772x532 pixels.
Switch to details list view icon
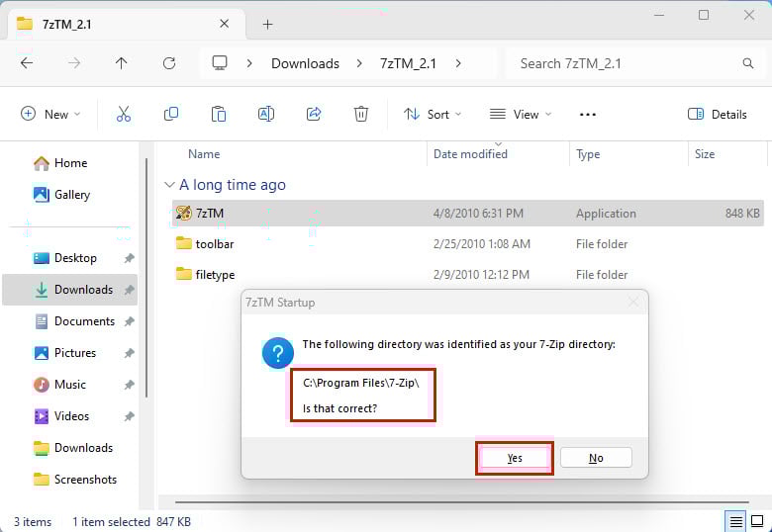[x=735, y=521]
